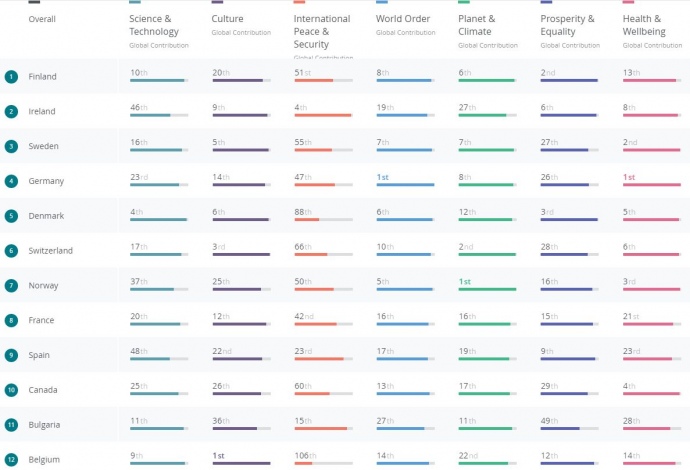690x470 pixels.
Task: Click Germany's 1st World Order ranking bar
Action: tap(405, 185)
